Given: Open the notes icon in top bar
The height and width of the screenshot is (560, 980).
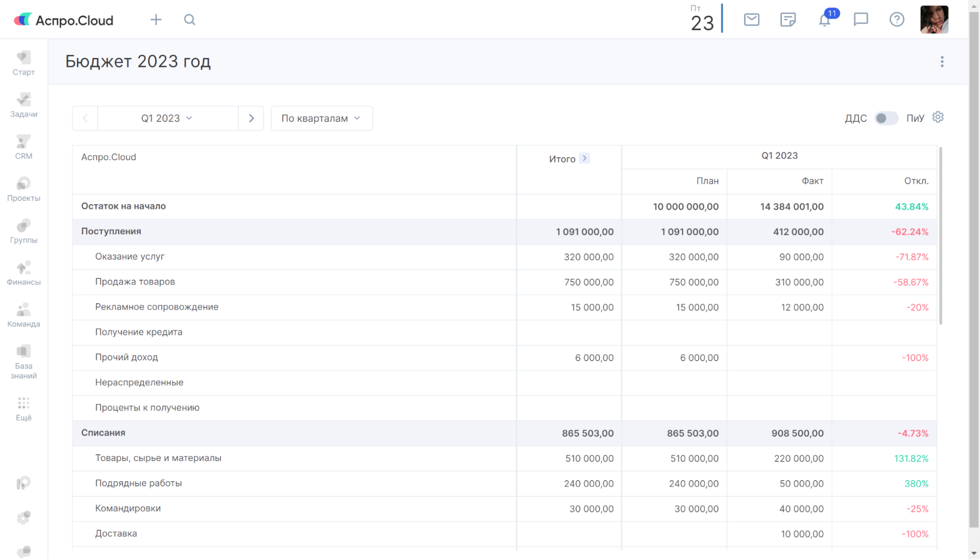Looking at the screenshot, I should click(x=788, y=20).
